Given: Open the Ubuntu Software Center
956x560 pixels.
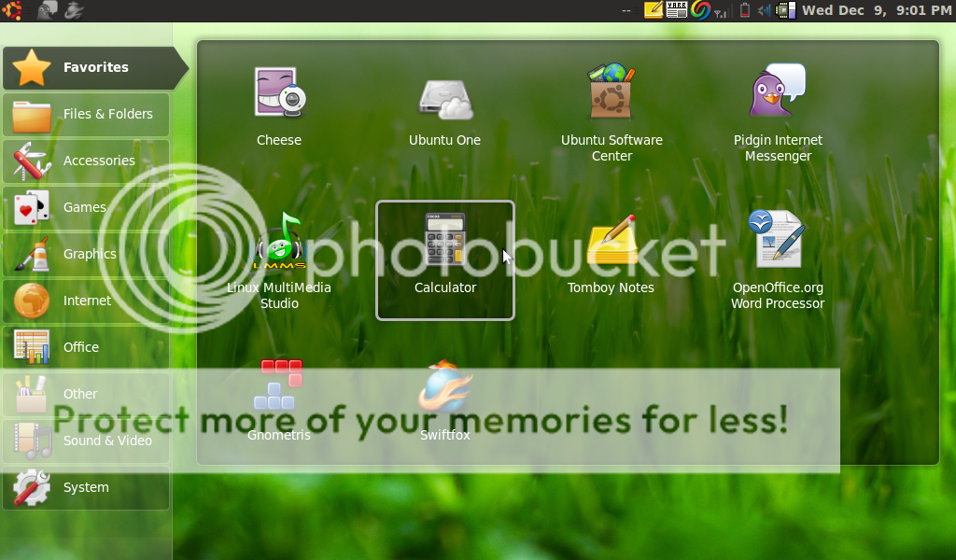Looking at the screenshot, I should [612, 93].
